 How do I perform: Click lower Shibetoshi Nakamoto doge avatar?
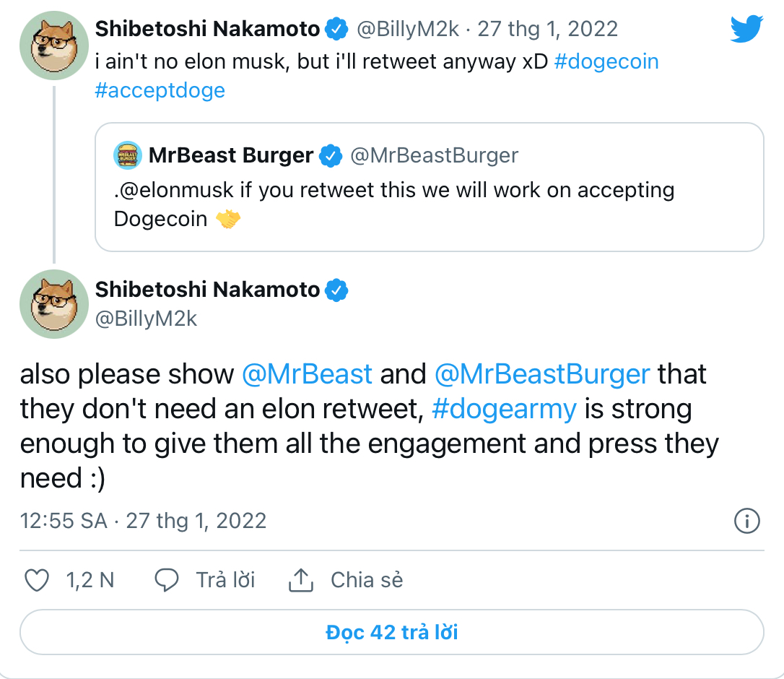click(x=55, y=305)
